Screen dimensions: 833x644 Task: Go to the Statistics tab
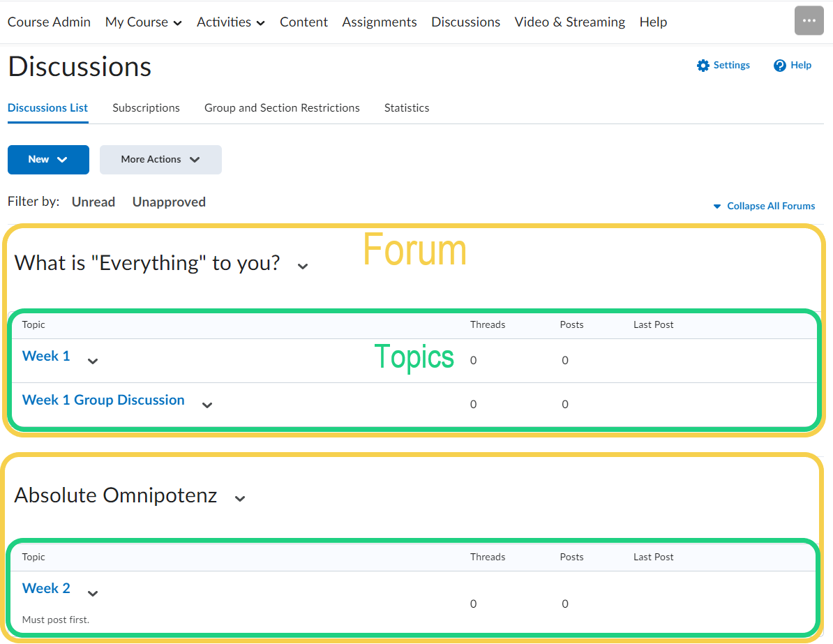[x=406, y=108]
